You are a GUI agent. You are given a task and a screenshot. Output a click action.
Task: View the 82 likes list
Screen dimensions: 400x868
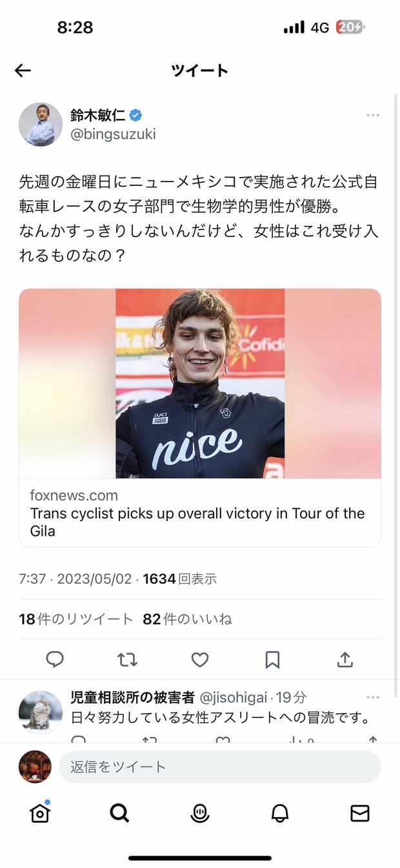[187, 619]
